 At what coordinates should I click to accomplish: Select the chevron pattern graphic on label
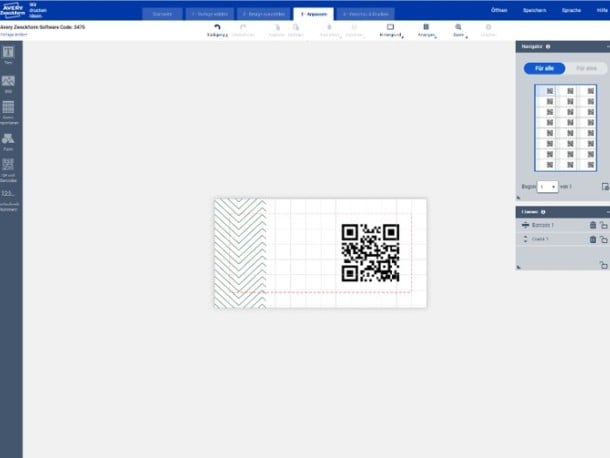click(x=240, y=253)
